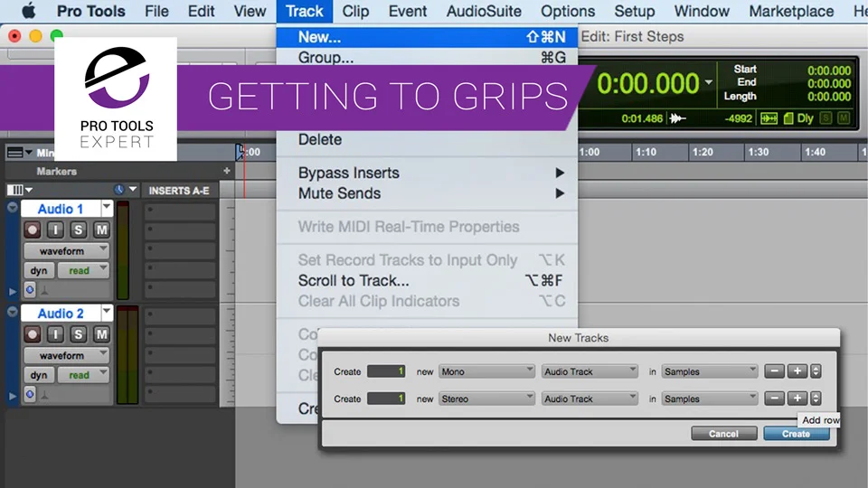The width and height of the screenshot is (868, 488).
Task: Click Audio 2 elastic audio round blue button
Action: 30,394
